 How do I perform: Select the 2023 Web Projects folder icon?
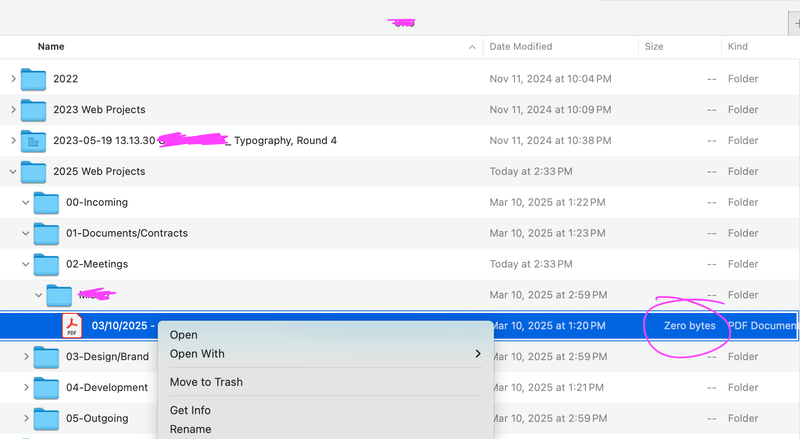click(34, 110)
